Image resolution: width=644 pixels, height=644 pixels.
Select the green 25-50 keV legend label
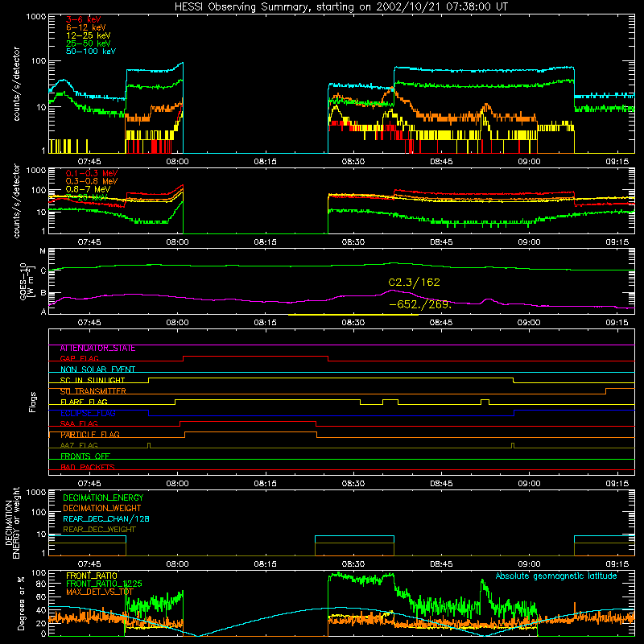(89, 43)
